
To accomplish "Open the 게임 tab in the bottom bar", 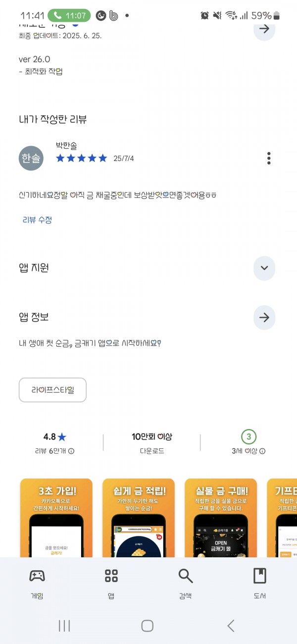I will coord(37,582).
